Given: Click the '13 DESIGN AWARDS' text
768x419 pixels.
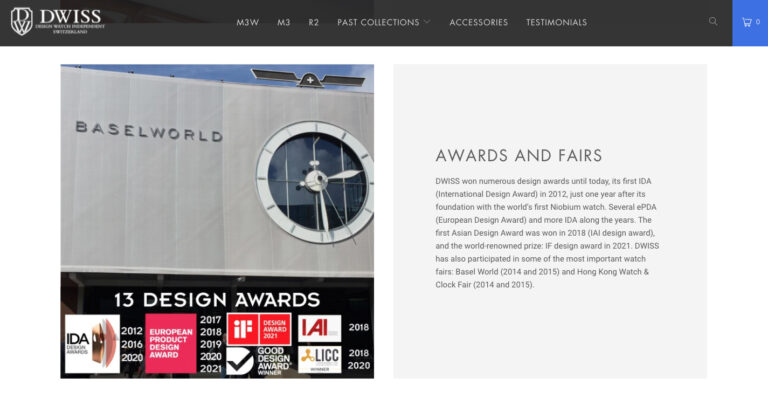Looking at the screenshot, I should [217, 299].
